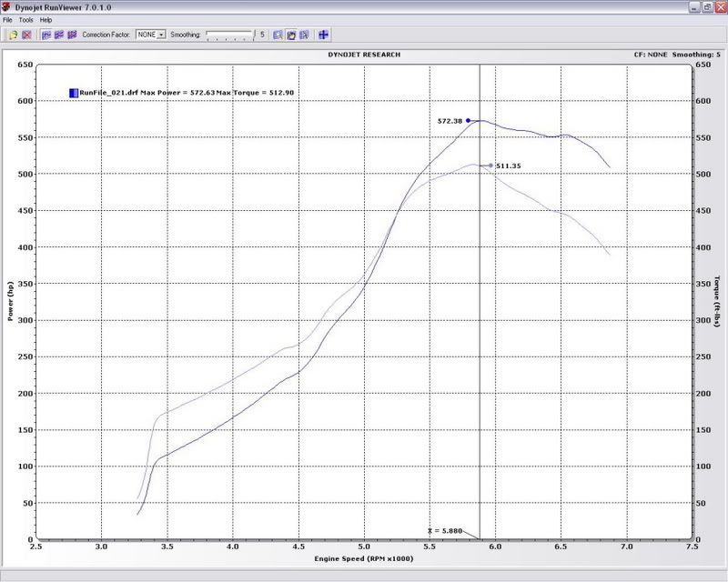
Task: Select the second graph layout icon
Action: (x=59, y=35)
